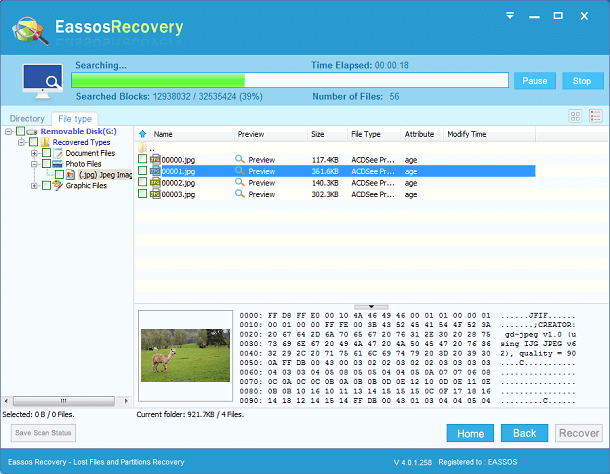Click the tree panel horizontal scrollbar thumb
The height and width of the screenshot is (474, 610).
coord(64,401)
